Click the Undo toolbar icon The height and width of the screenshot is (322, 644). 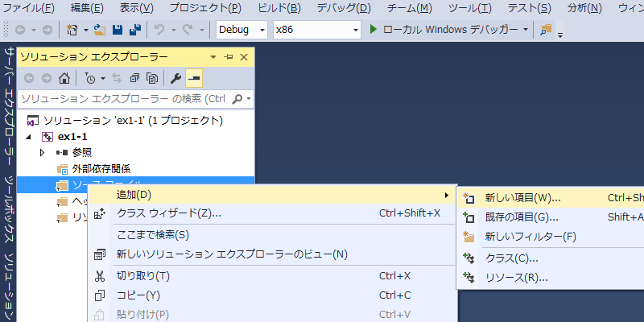click(159, 30)
